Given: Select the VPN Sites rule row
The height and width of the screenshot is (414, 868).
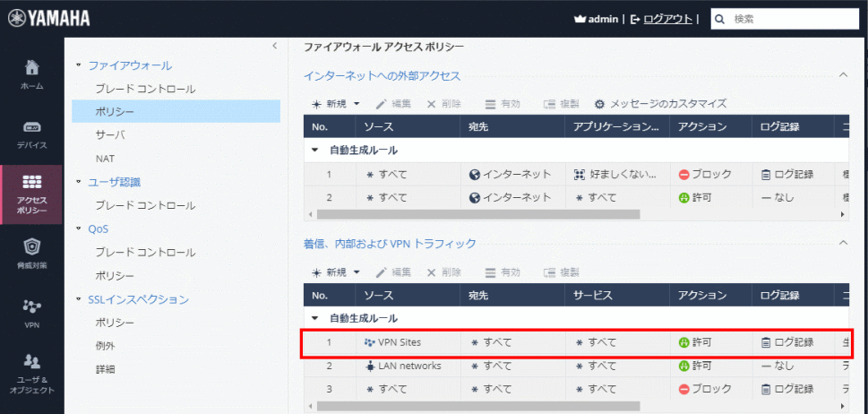Looking at the screenshot, I should (x=573, y=342).
